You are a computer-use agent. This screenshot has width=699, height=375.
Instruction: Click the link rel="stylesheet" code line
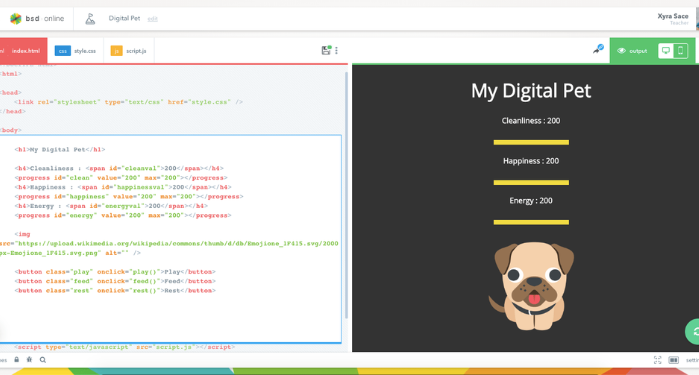click(x=128, y=102)
